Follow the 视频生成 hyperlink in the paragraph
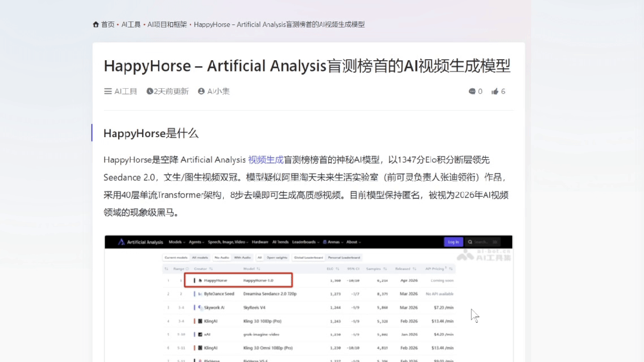 pos(266,160)
